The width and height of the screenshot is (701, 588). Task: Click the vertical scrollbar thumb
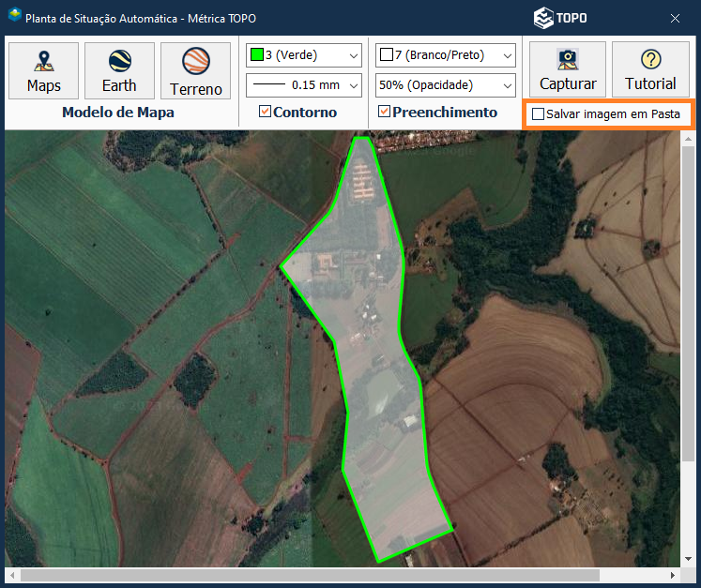[688, 304]
